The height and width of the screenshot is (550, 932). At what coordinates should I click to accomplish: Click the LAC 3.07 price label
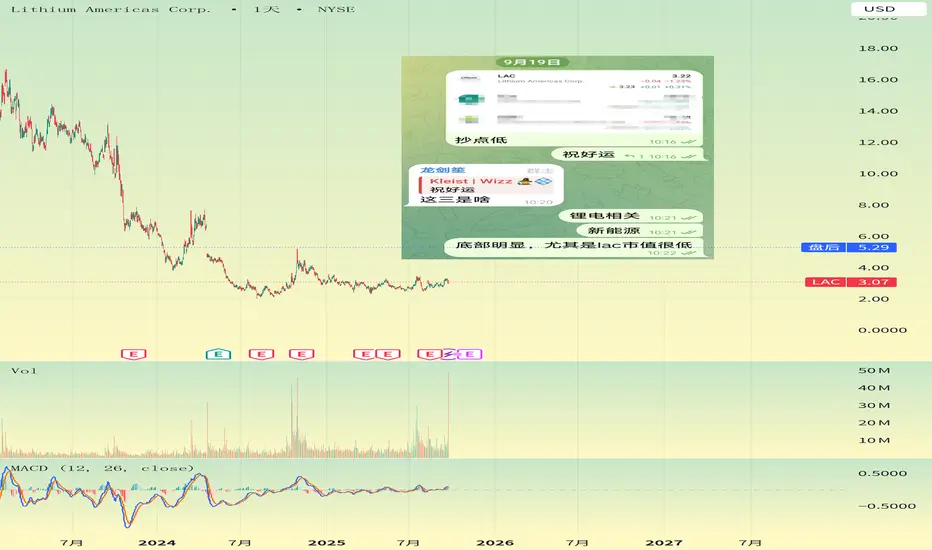click(851, 282)
